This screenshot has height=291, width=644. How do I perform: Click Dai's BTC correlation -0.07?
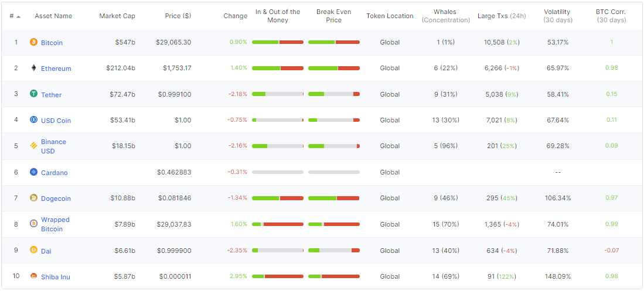click(611, 251)
